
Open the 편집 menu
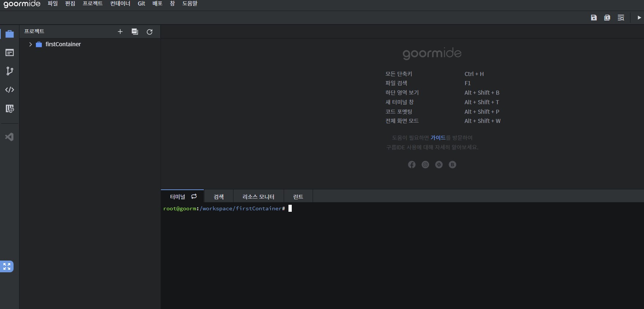coord(70,4)
